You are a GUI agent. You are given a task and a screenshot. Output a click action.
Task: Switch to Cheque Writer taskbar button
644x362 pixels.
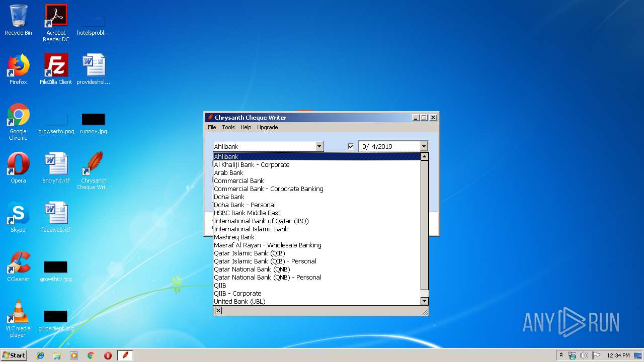click(125, 355)
